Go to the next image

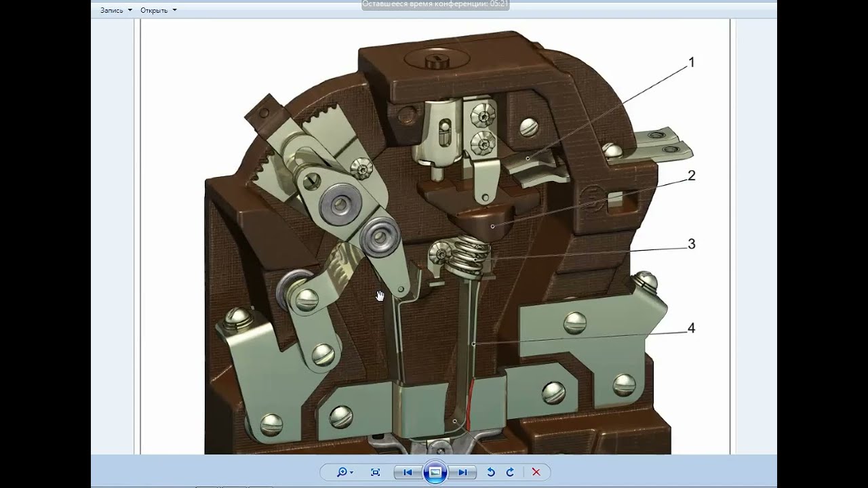pyautogui.click(x=462, y=472)
